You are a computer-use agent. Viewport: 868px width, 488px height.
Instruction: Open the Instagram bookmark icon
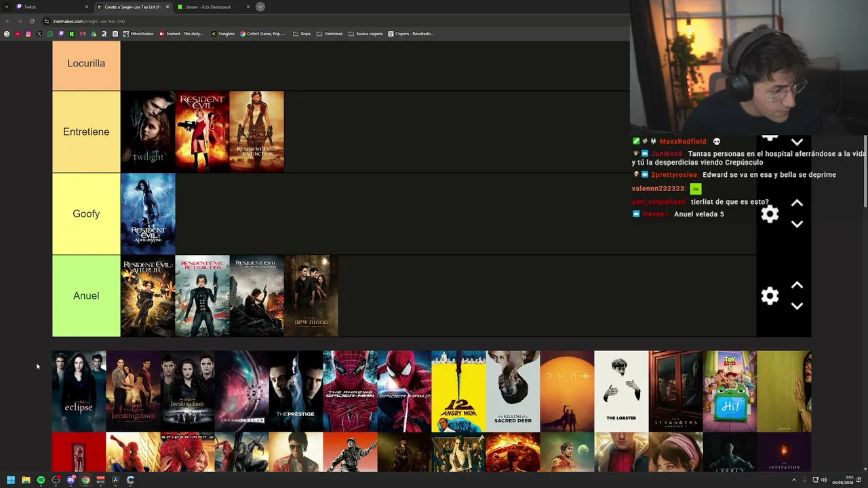(x=28, y=34)
